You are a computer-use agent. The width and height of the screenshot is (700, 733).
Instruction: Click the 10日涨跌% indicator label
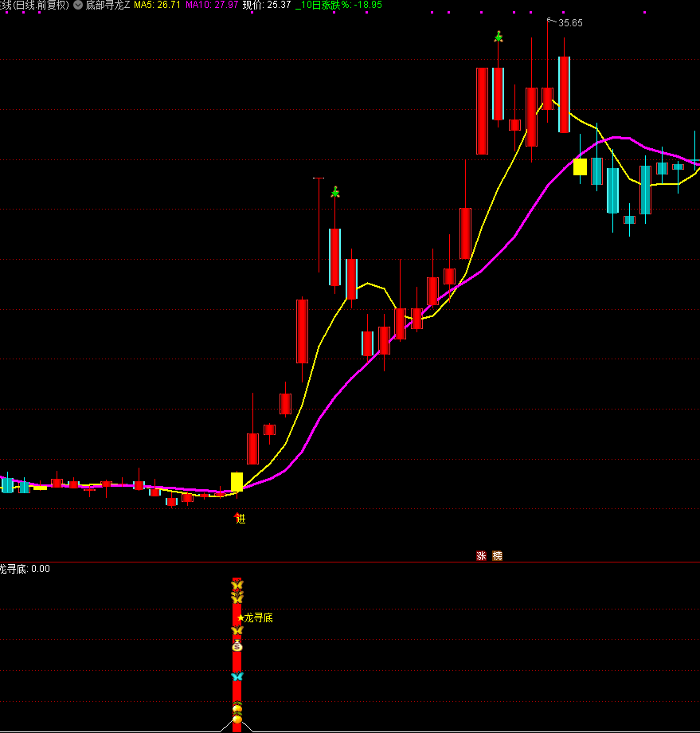338,5
